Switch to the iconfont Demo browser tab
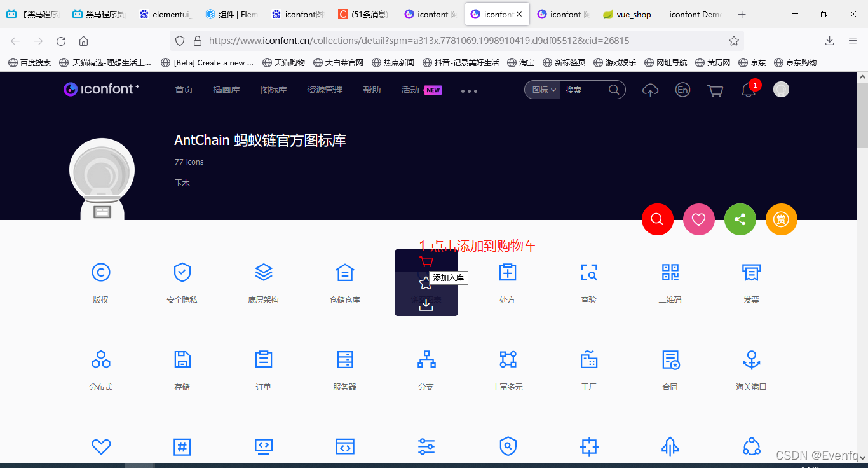The width and height of the screenshot is (868, 468). pyautogui.click(x=694, y=14)
